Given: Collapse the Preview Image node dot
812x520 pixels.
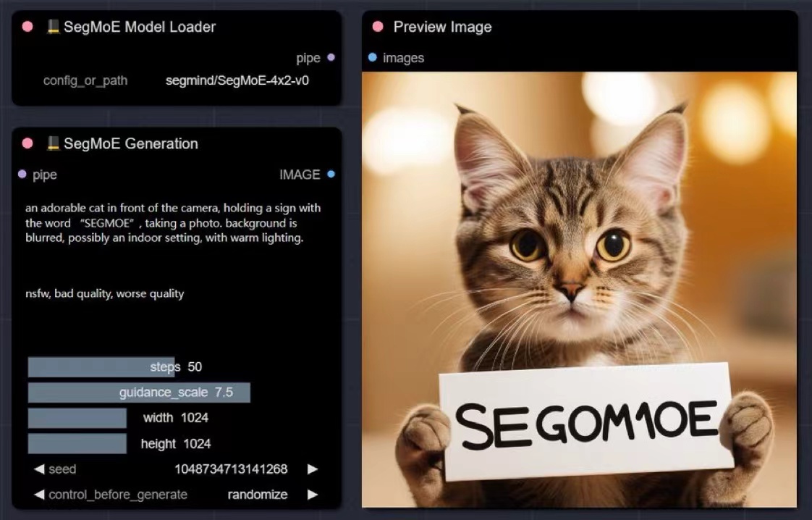Looking at the screenshot, I should tap(378, 27).
